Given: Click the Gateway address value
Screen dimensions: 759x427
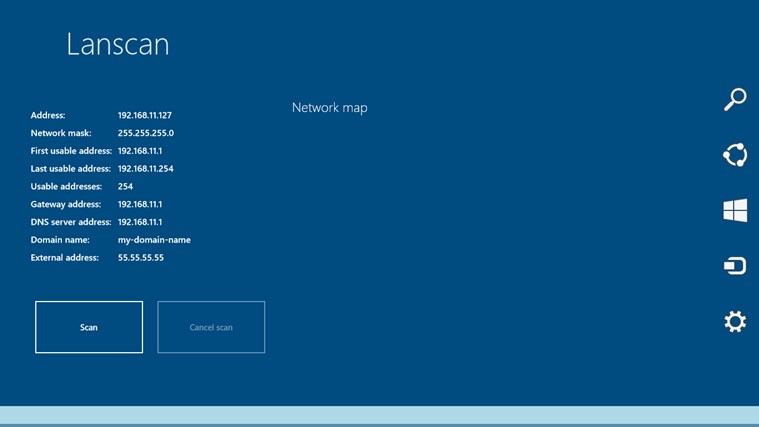Looking at the screenshot, I should click(140, 204).
